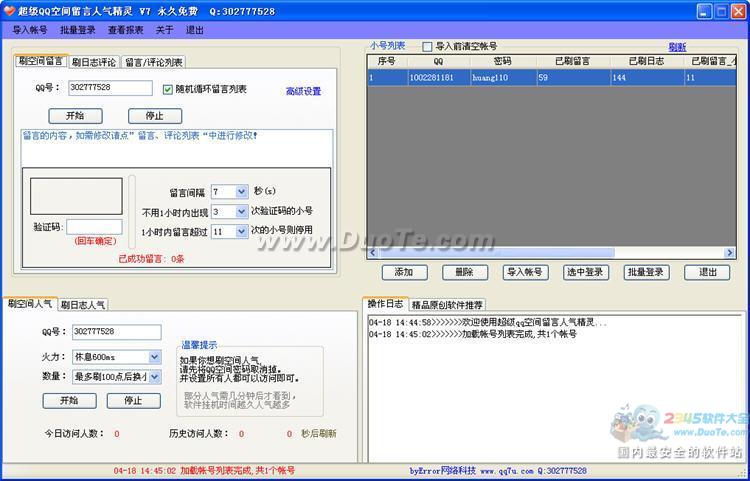The width and height of the screenshot is (750, 481).
Task: Click the 刷新 link above account list
Action: (x=677, y=47)
